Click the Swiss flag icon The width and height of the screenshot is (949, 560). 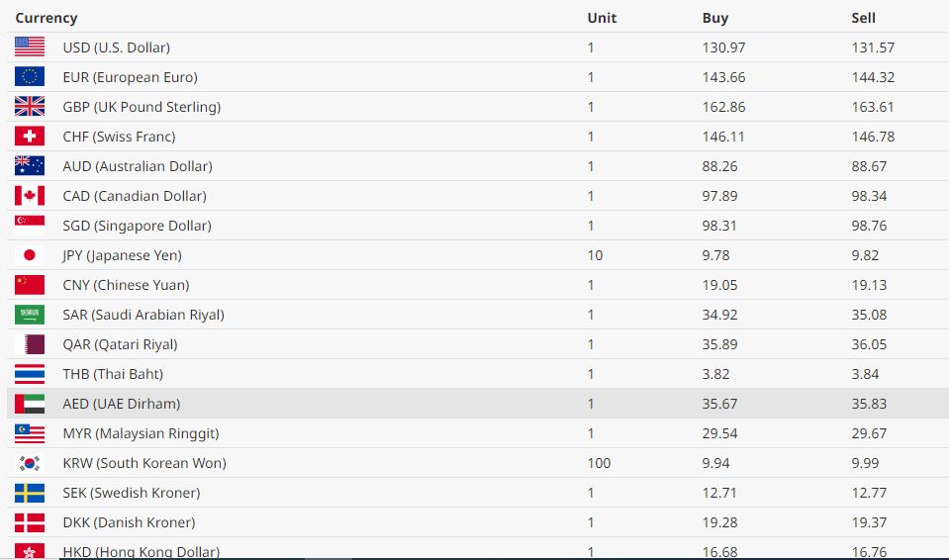click(30, 136)
